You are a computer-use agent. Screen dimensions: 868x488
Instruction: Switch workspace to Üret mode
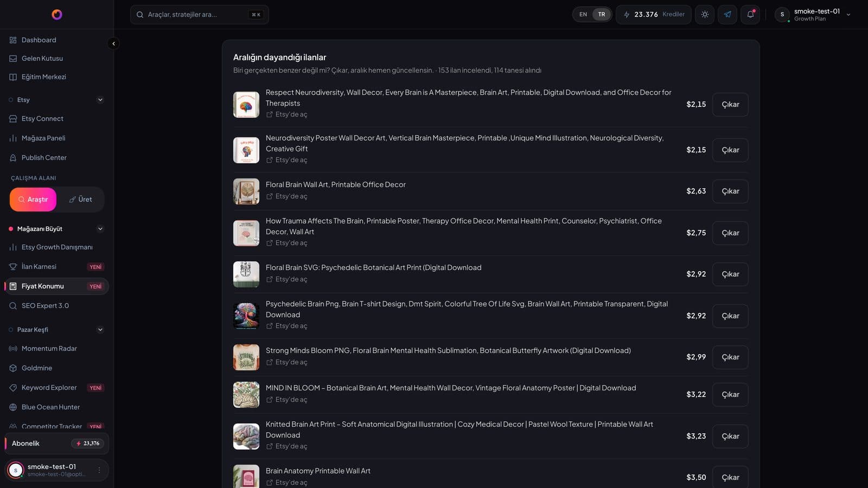coord(80,200)
